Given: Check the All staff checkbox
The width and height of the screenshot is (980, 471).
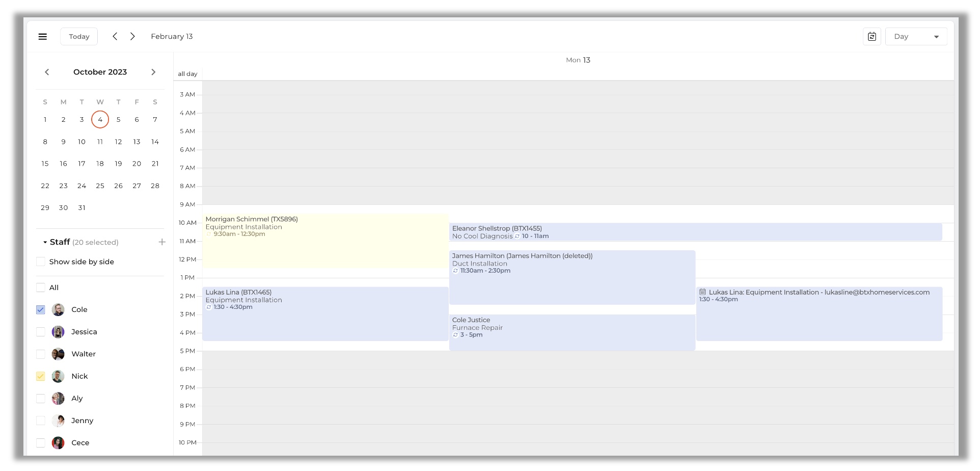Looking at the screenshot, I should click(x=41, y=288).
